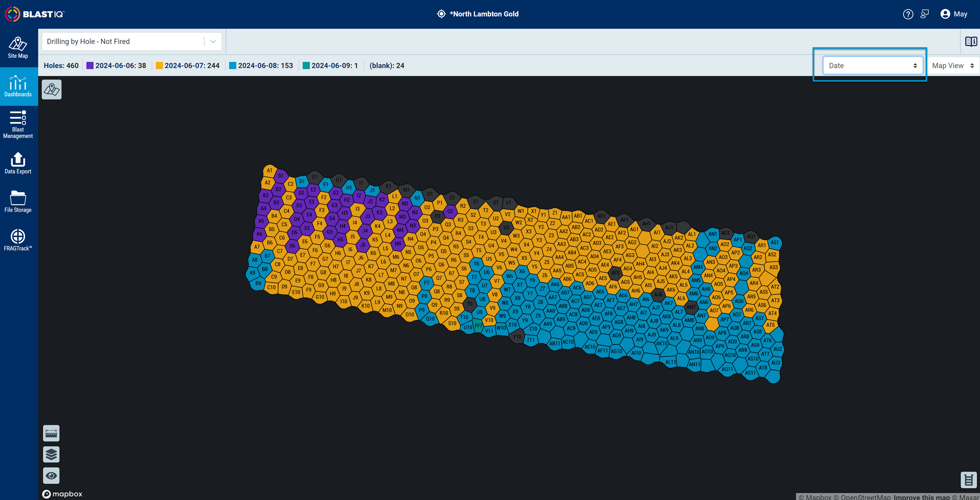The width and height of the screenshot is (980, 500).
Task: Select hole Y10 dark cell
Action: click(x=517, y=337)
